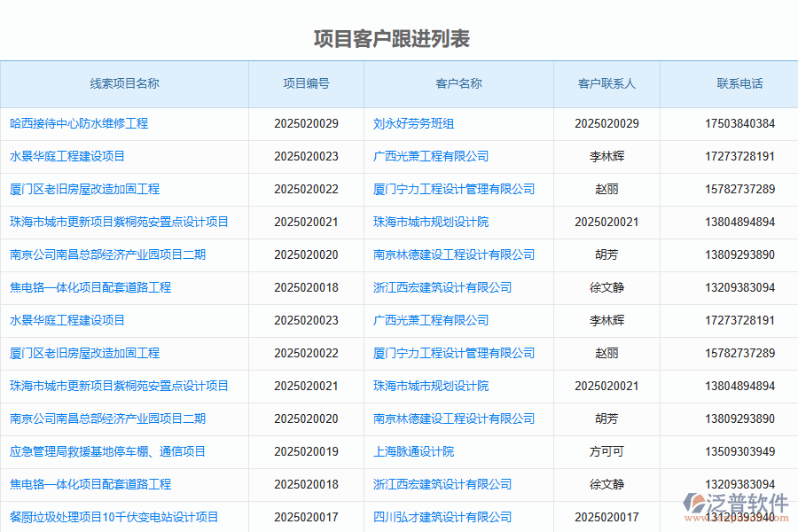798x532 pixels.
Task: Open 南京林德建设工程设计有限公司 link just above 上海脉通设计院
Action: (454, 419)
